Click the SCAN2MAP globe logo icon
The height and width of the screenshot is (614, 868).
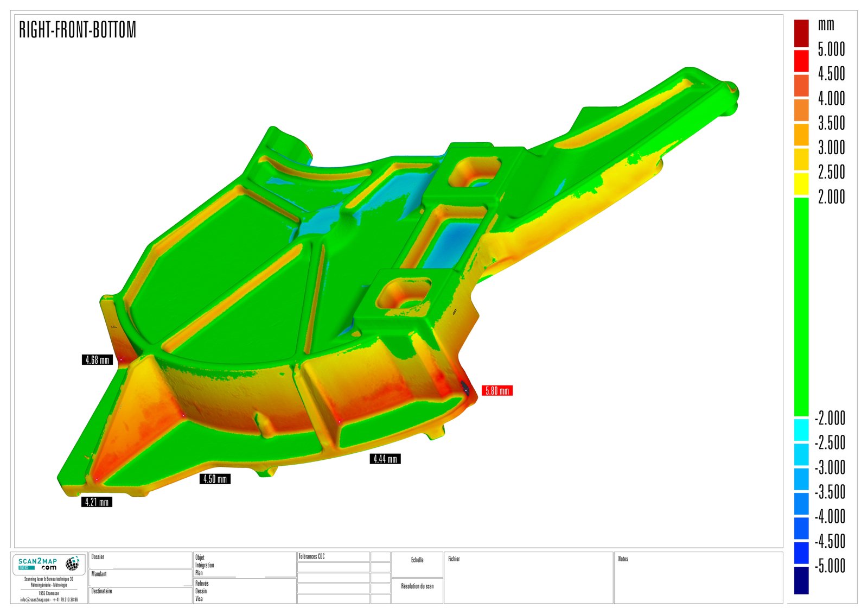tap(72, 564)
